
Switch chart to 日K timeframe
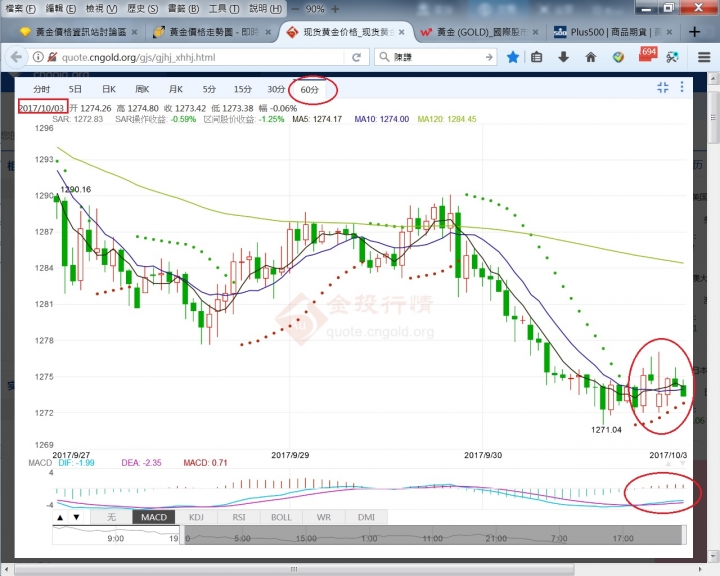click(x=108, y=90)
